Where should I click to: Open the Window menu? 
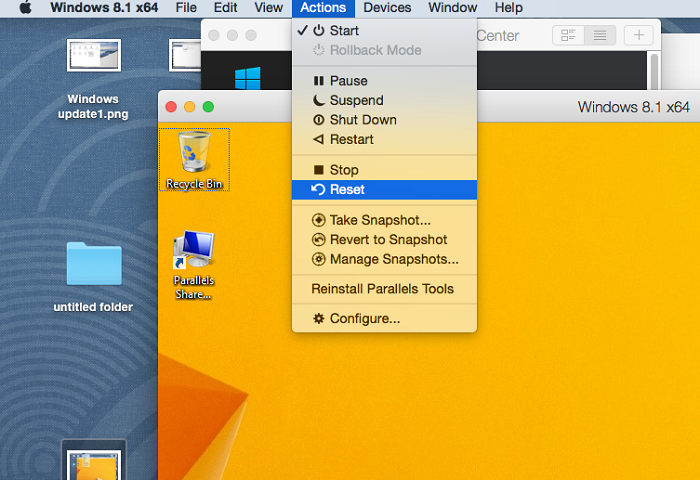pos(453,8)
